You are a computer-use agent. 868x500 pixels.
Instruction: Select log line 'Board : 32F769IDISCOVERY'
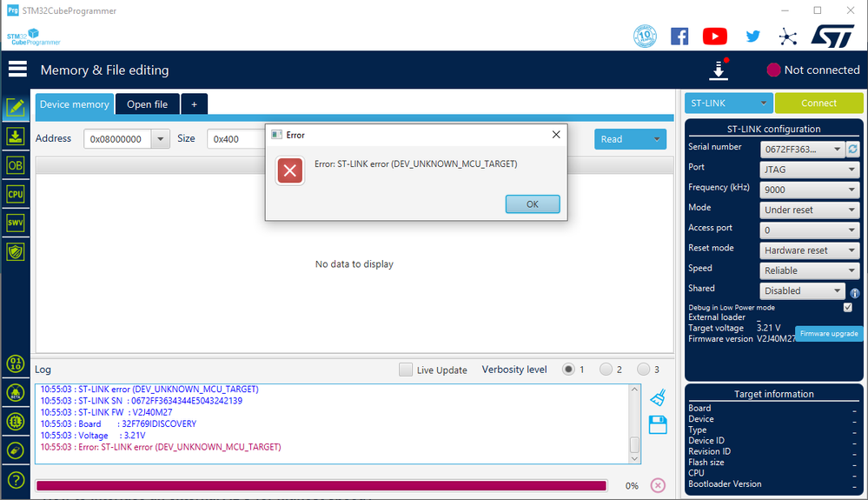click(118, 423)
